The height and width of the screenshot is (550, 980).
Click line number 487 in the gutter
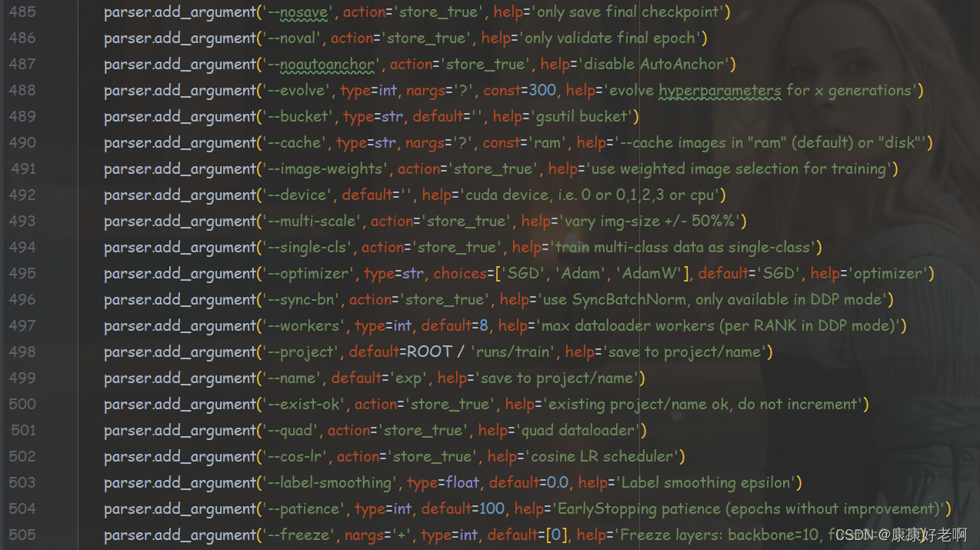pos(22,64)
